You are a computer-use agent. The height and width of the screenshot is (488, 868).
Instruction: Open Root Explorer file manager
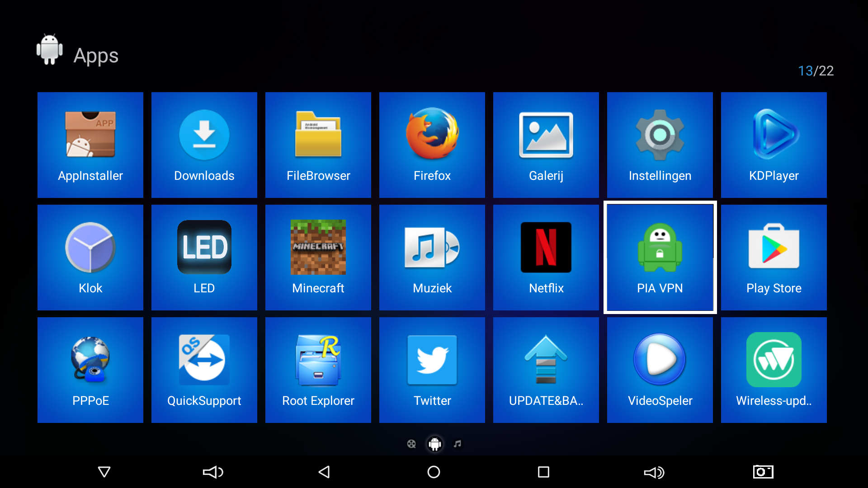point(318,370)
